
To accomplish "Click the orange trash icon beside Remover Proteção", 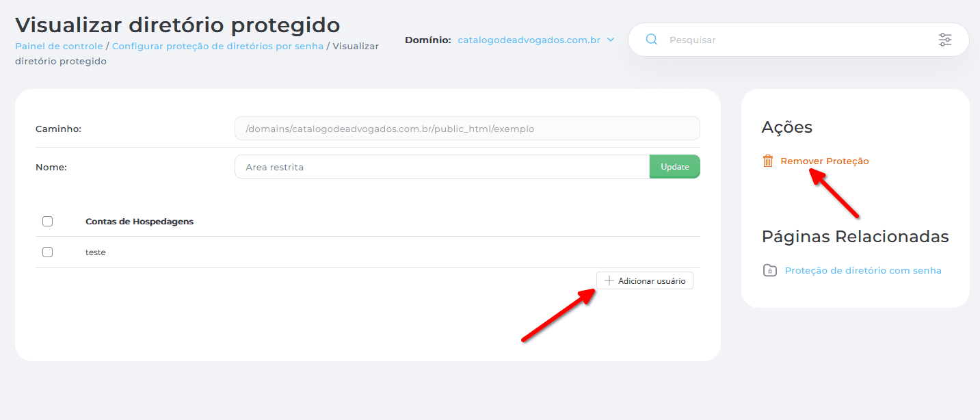I will click(x=767, y=161).
